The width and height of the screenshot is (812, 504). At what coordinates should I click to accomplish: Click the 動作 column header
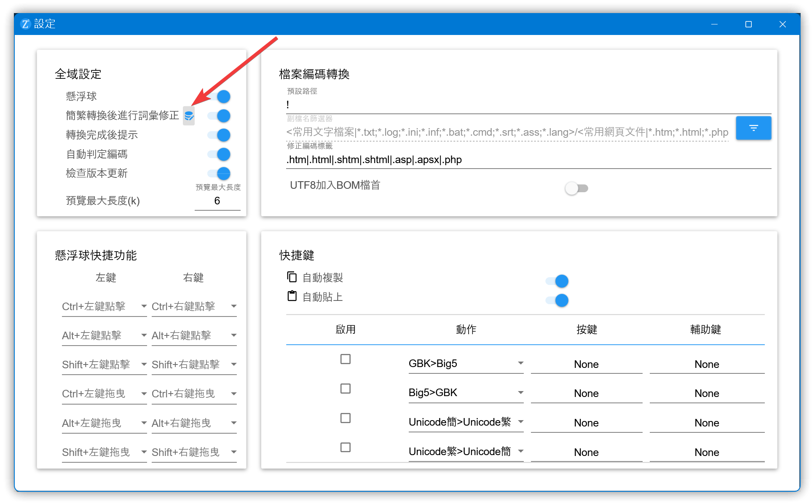[466, 330]
